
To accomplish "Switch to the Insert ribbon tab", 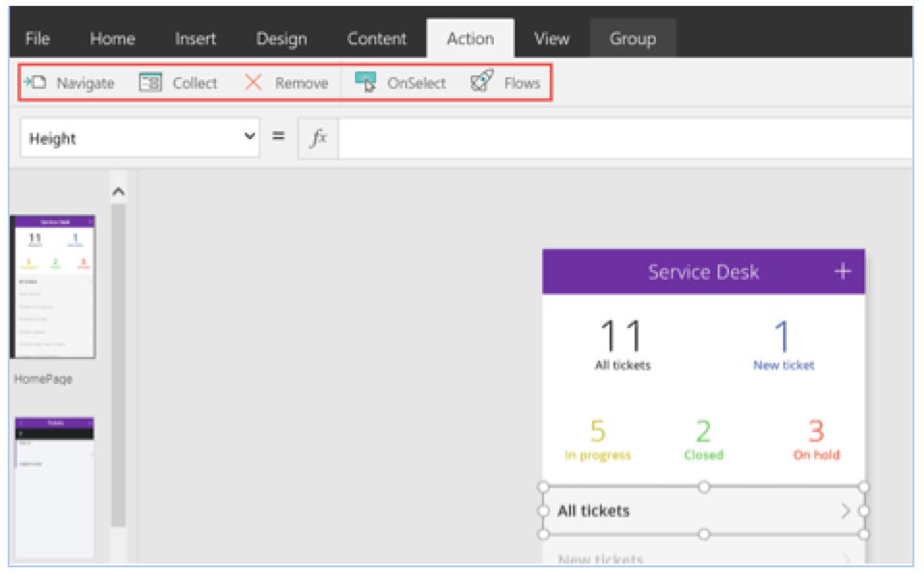I will click(195, 38).
